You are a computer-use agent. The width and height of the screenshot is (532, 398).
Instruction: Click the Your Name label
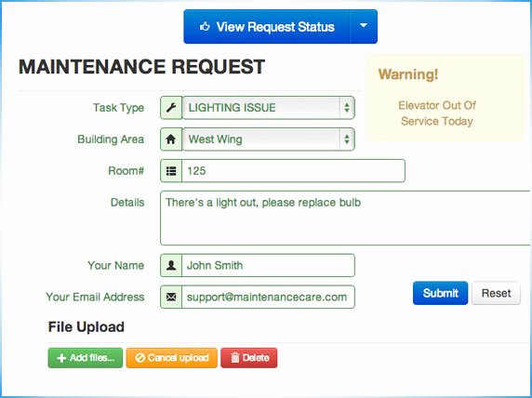115,265
